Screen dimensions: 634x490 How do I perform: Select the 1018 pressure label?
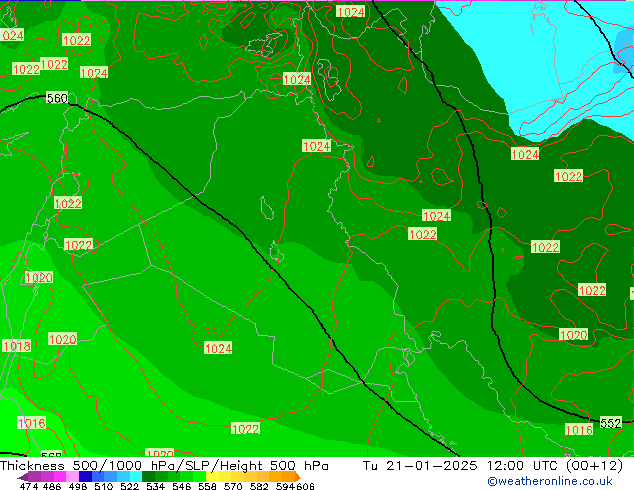point(17,346)
